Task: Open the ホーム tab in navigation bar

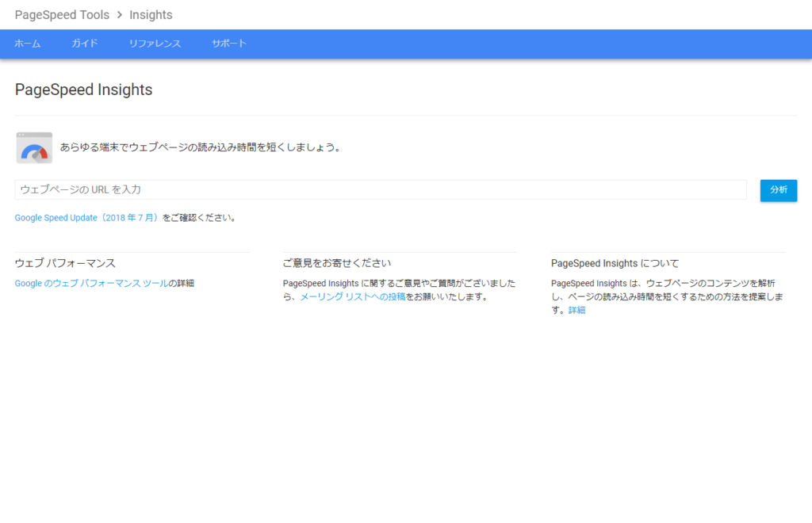Action: pyautogui.click(x=28, y=44)
